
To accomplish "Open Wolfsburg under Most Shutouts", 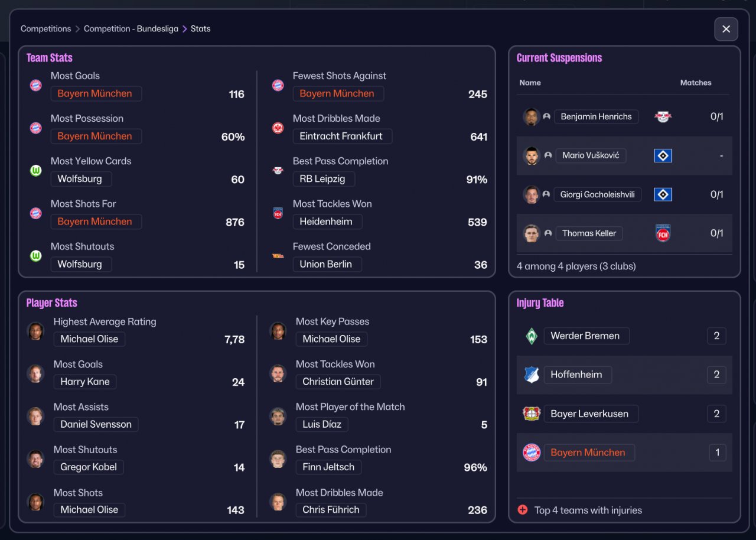I will point(80,264).
